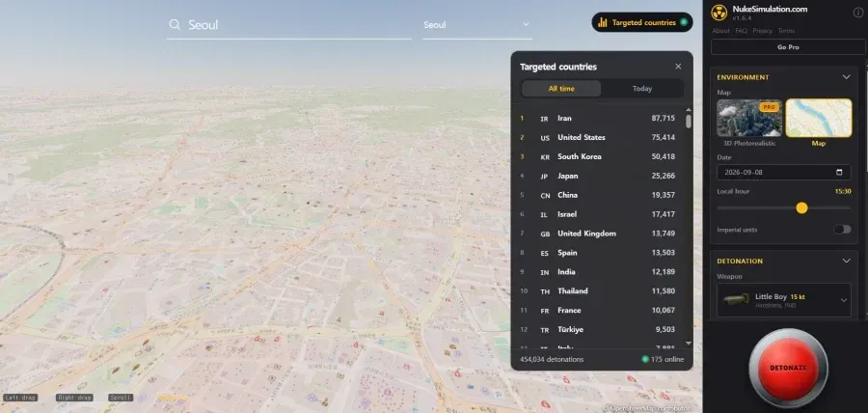
Task: Open the Seoul city dropdown
Action: tap(476, 25)
